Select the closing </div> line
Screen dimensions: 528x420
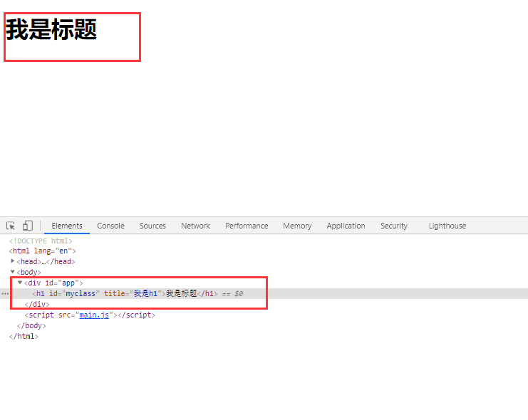37,304
